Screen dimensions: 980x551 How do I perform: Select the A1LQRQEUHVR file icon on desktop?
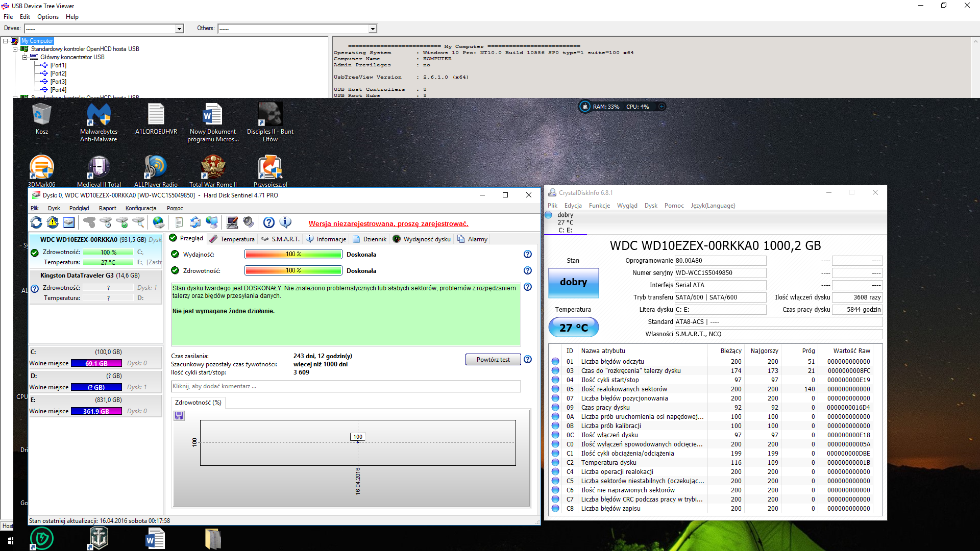pyautogui.click(x=156, y=119)
